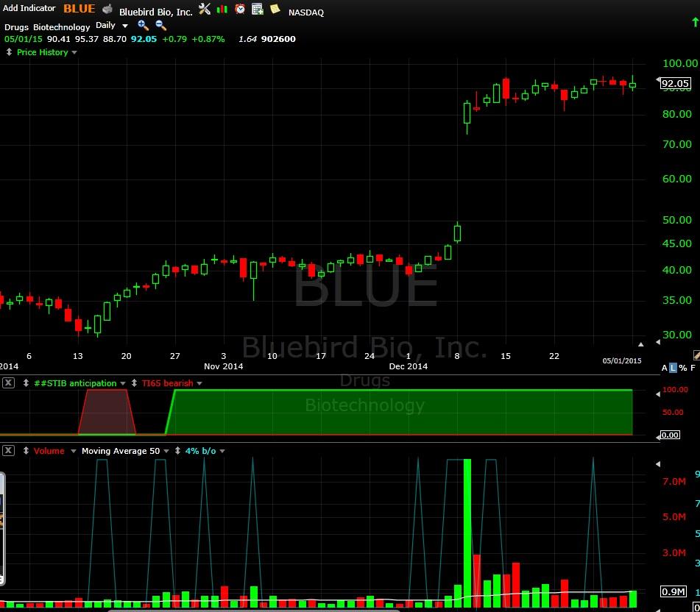Zoom in with the plus magnifier
This screenshot has height=612, width=700.
[143, 26]
